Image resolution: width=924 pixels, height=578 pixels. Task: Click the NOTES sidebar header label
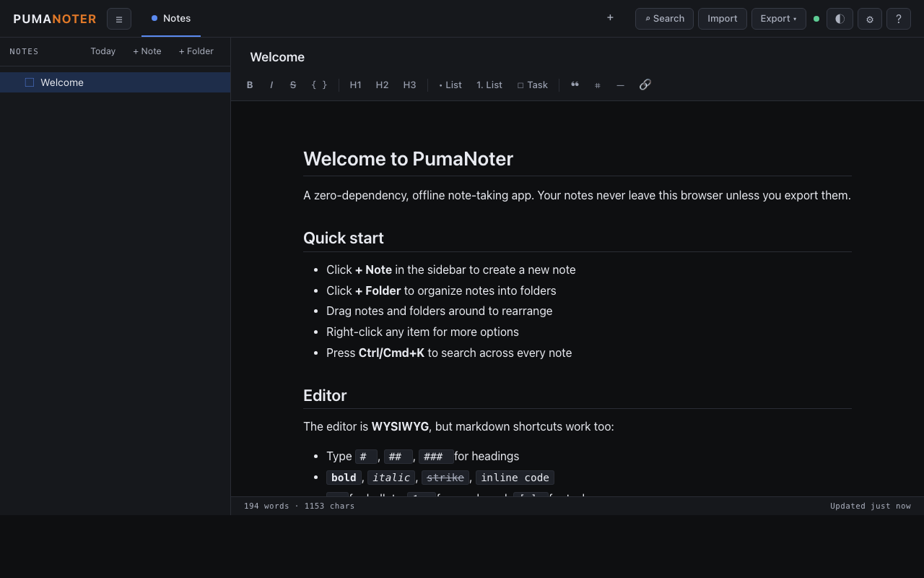24,51
